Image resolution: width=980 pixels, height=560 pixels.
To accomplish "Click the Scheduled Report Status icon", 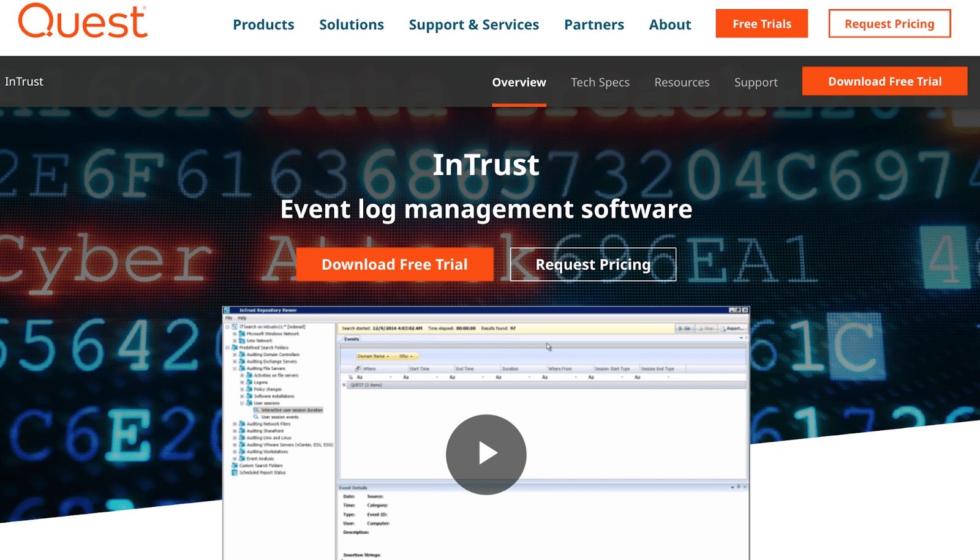I will (235, 472).
